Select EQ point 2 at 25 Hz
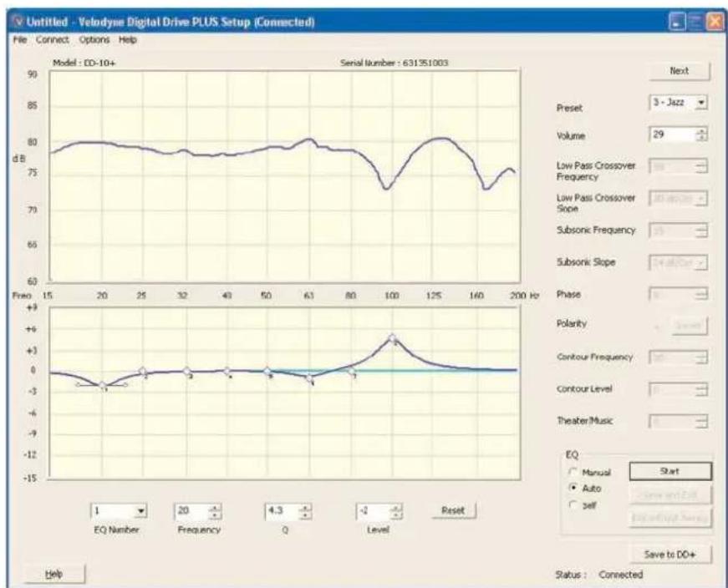The image size is (728, 588). [143, 372]
